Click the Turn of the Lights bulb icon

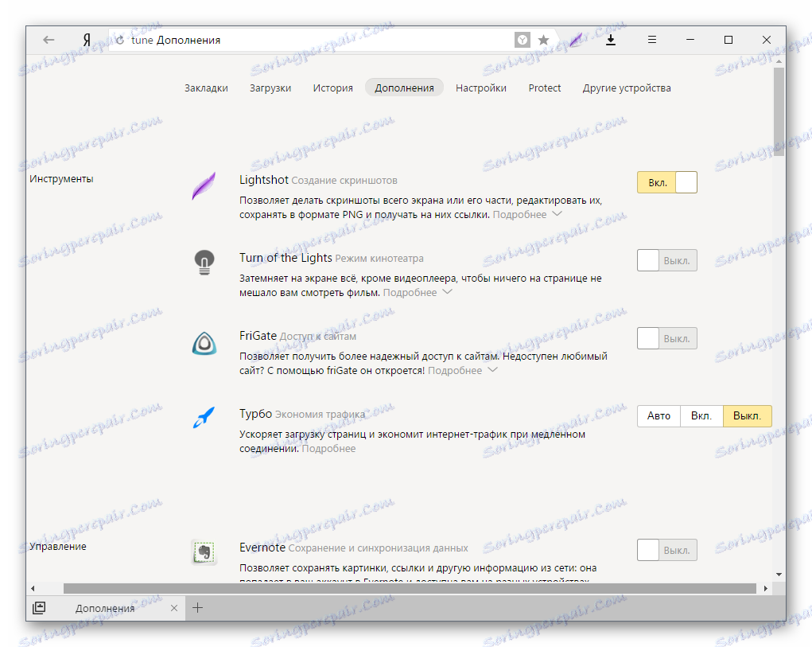(204, 262)
